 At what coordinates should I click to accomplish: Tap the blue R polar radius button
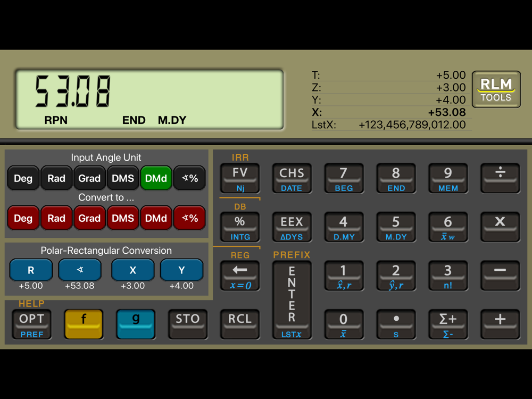click(x=31, y=270)
